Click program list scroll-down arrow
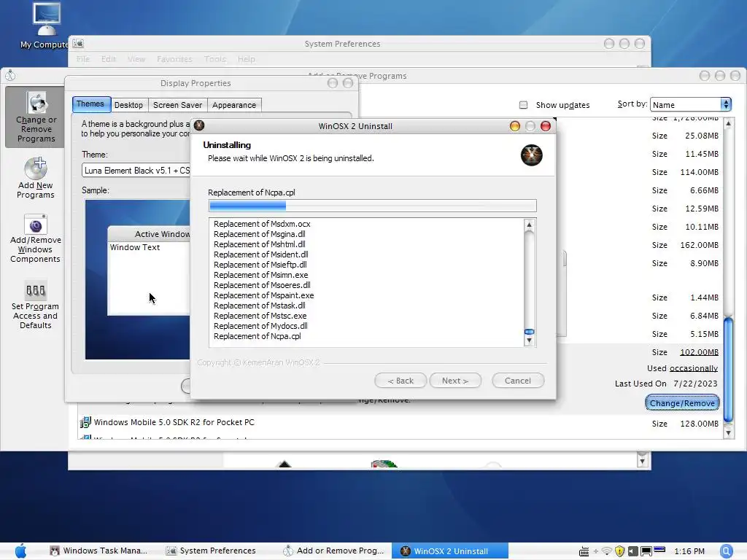The image size is (747, 560). click(728, 432)
